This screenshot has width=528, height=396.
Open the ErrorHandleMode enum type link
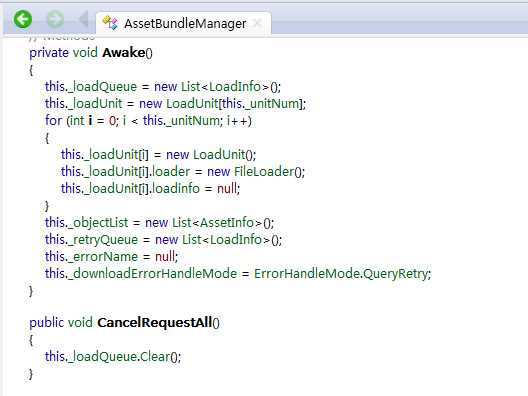(306, 273)
